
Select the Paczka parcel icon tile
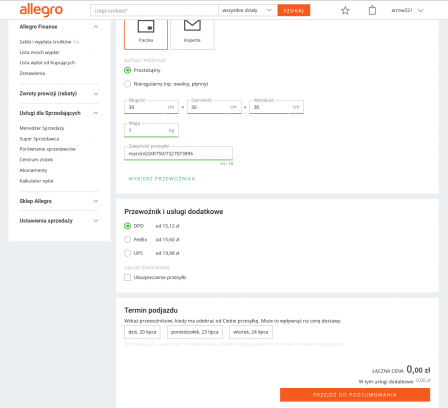(146, 34)
